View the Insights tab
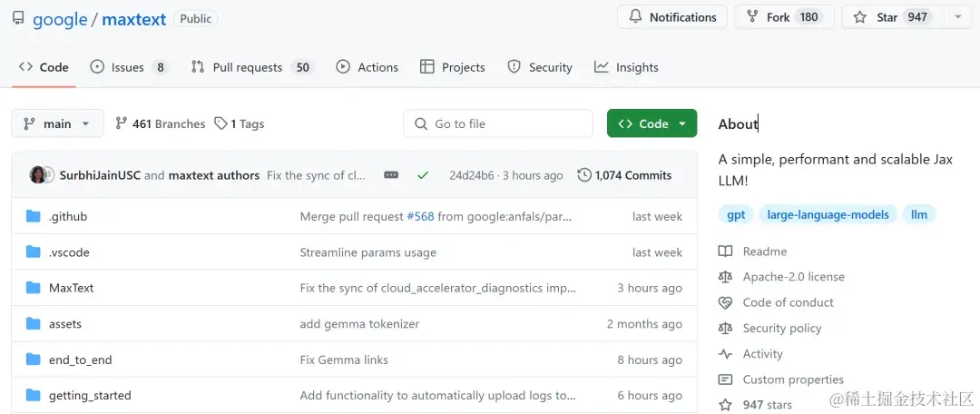This screenshot has height=414, width=980. click(x=626, y=67)
